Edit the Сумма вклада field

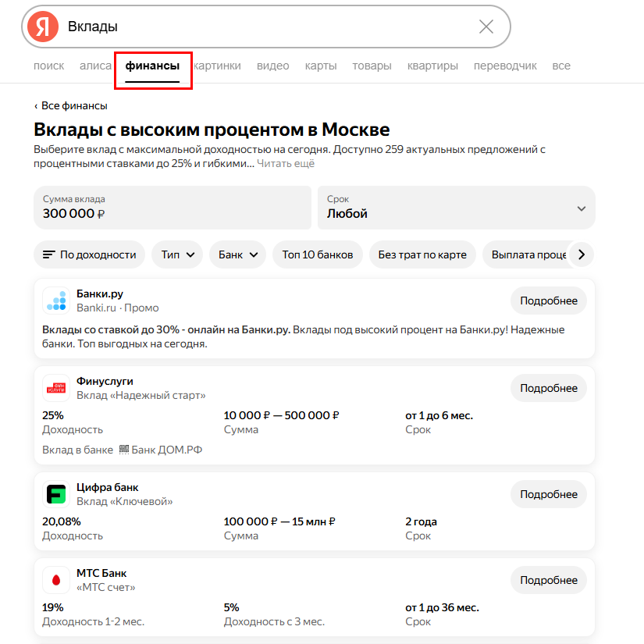[x=173, y=208]
